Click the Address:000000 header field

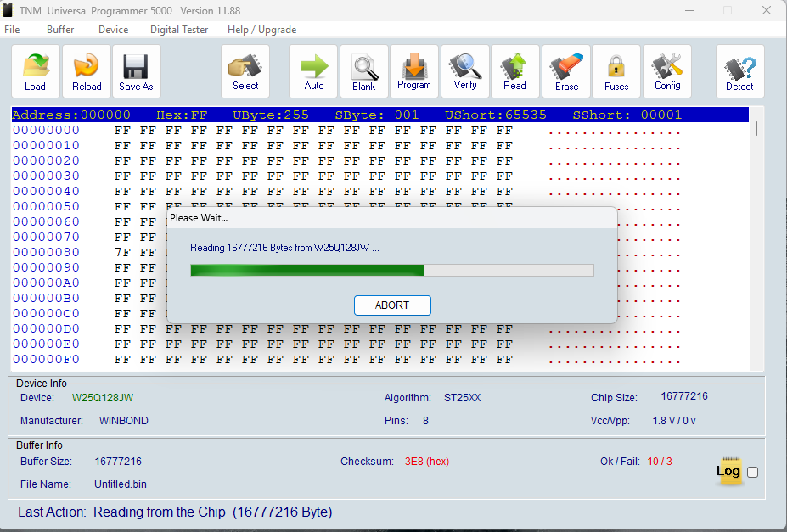[71, 115]
